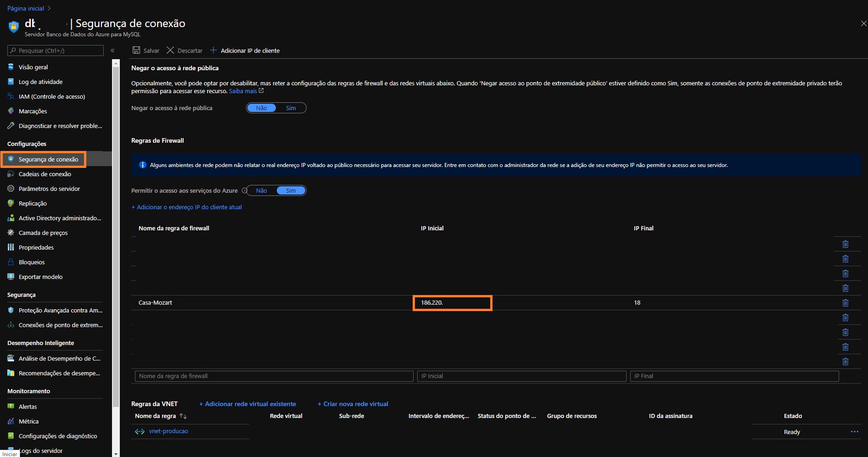The height and width of the screenshot is (457, 868).
Task: Click Métrica chart icon
Action: 11,421
